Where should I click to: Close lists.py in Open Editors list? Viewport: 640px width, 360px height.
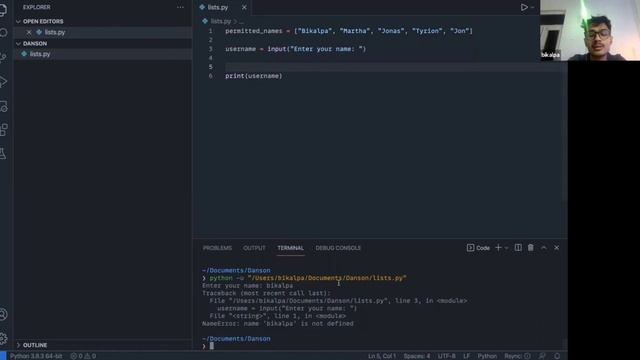tap(29, 32)
